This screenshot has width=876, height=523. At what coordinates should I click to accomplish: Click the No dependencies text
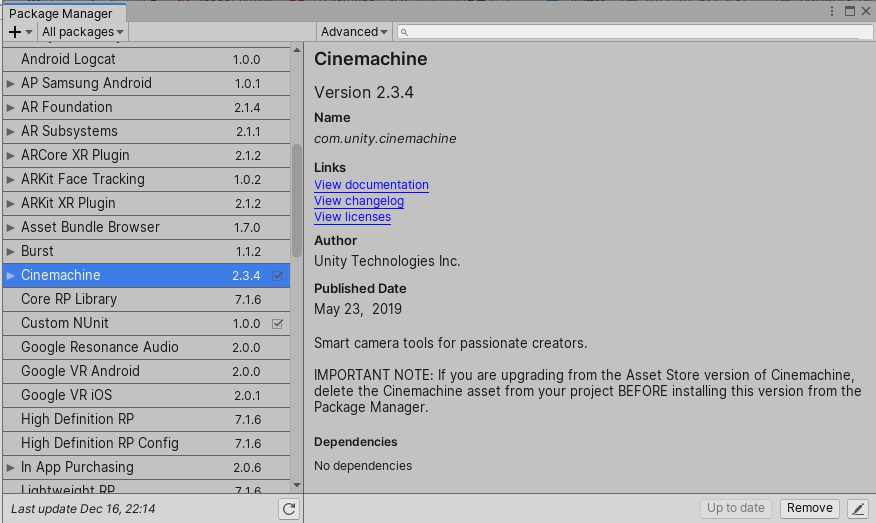coord(363,465)
